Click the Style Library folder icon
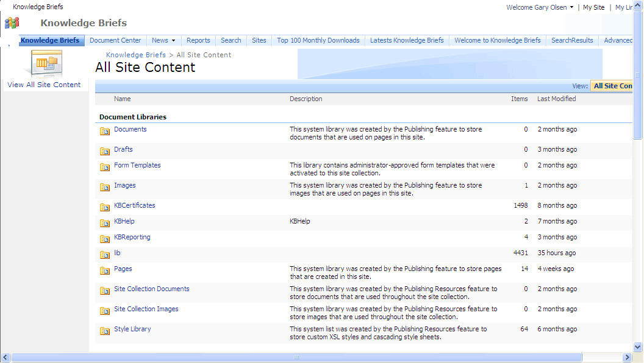The width and height of the screenshot is (644, 363). [105, 331]
